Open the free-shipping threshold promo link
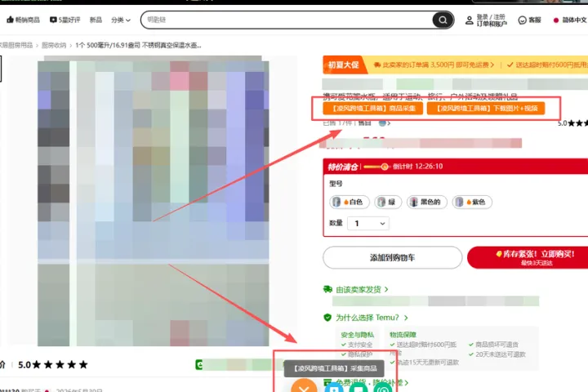The image size is (588, 392). click(x=434, y=65)
